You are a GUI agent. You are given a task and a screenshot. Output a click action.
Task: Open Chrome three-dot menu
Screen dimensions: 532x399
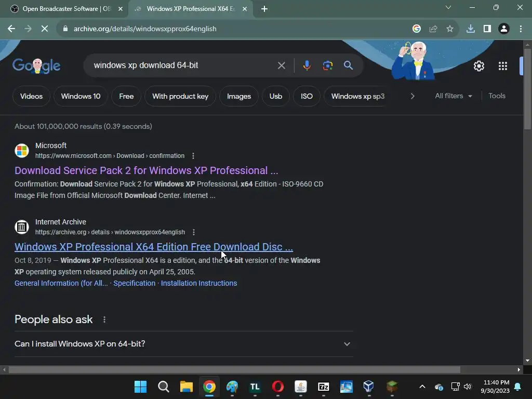pos(521,29)
